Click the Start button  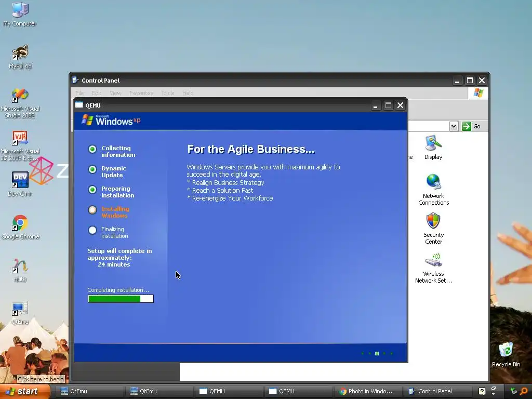(x=24, y=391)
